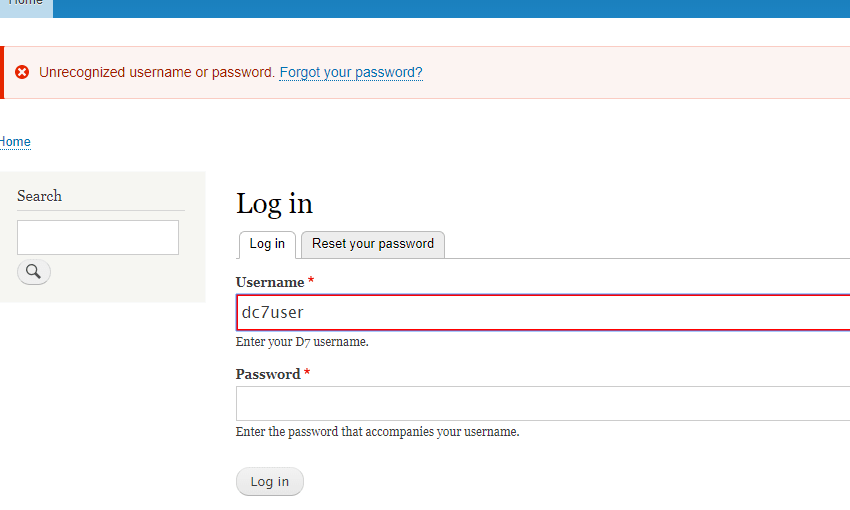Focus the Username field containing dc7user
This screenshot has height=510, width=850.
(x=543, y=312)
